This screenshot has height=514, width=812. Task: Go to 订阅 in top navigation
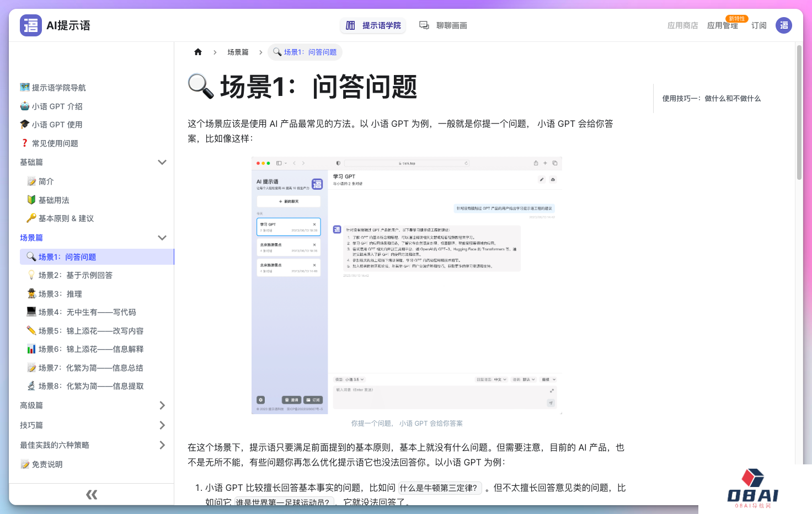pos(758,25)
